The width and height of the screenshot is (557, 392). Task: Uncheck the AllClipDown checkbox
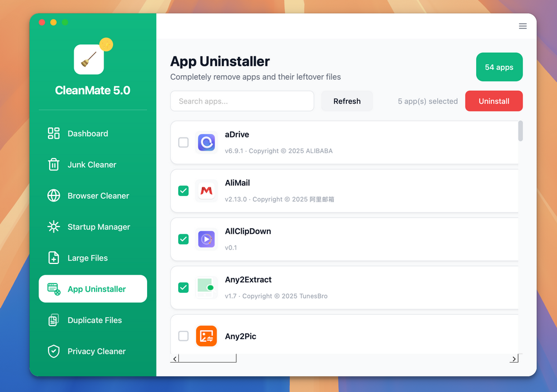click(x=183, y=239)
